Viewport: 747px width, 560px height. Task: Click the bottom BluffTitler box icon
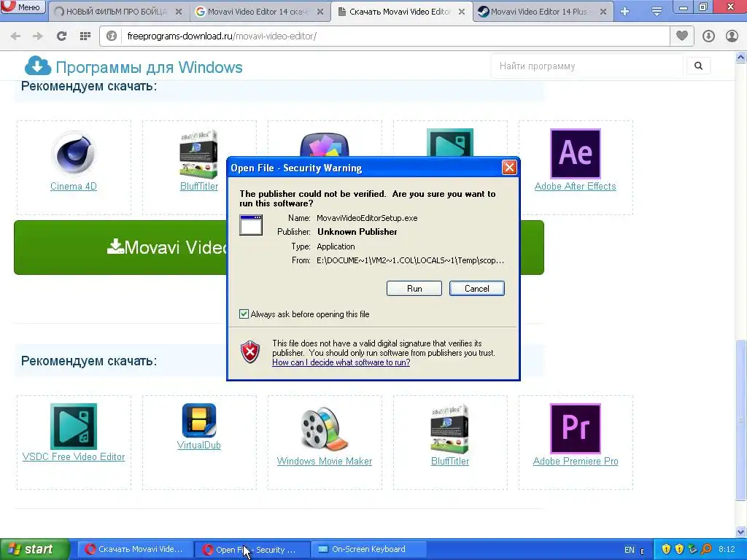coord(449,429)
